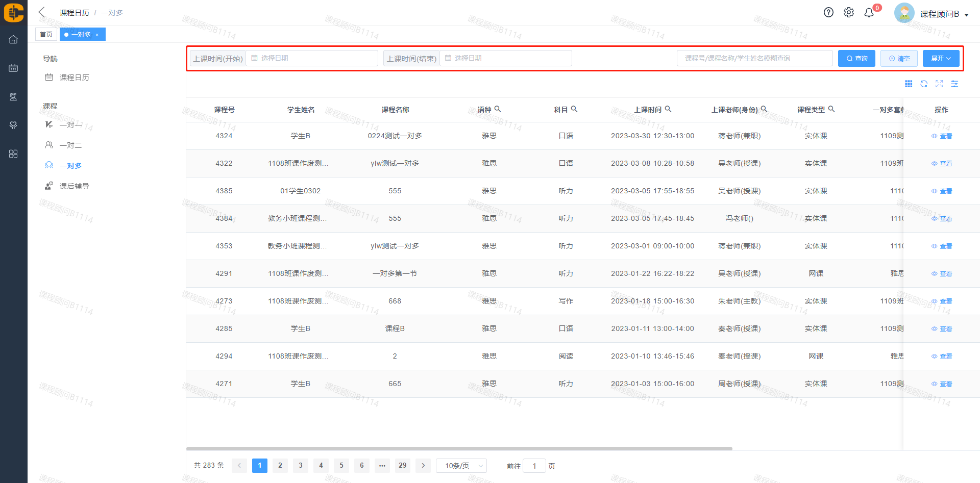Select 一对二 in the sidebar menu
The height and width of the screenshot is (483, 980).
[x=70, y=145]
